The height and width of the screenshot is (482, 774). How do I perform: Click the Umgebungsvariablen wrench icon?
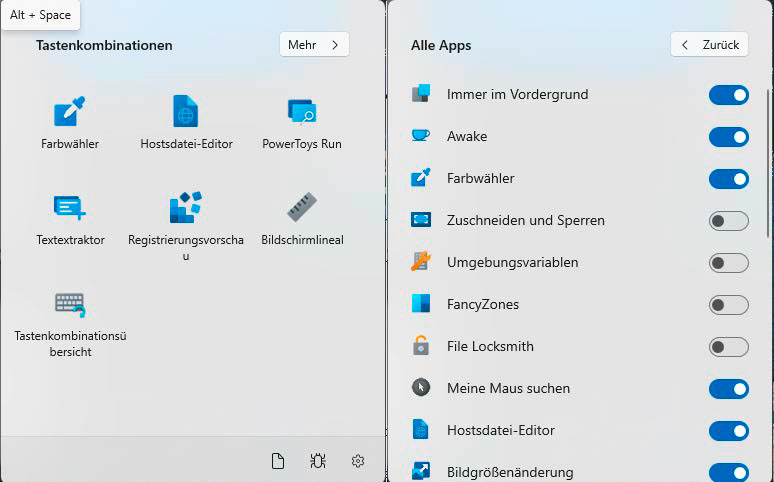pyautogui.click(x=421, y=261)
